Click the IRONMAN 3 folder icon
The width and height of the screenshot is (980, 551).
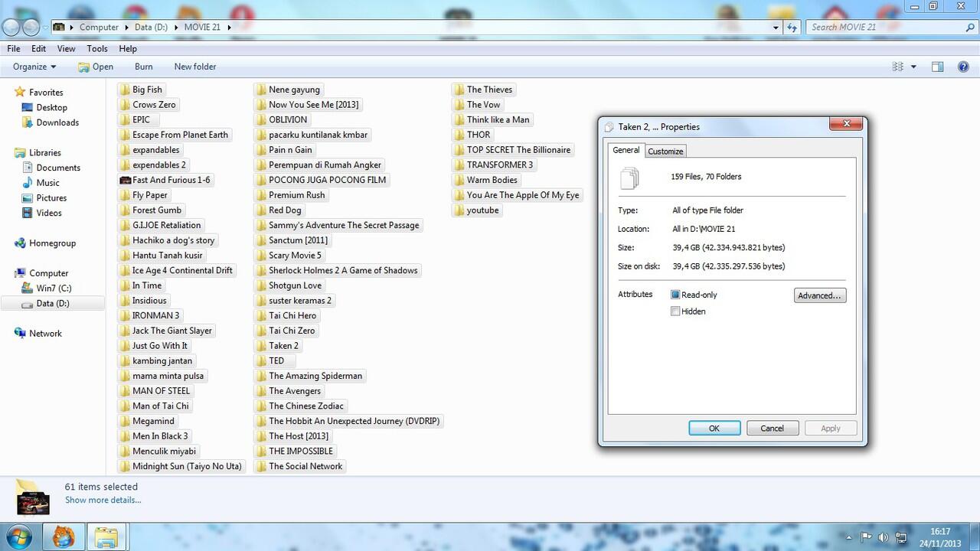coord(125,315)
